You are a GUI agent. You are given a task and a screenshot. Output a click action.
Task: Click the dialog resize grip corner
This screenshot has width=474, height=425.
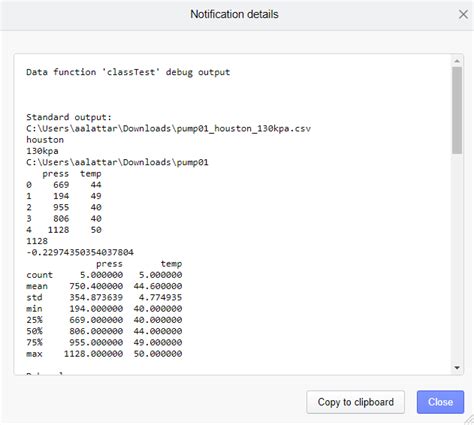click(x=468, y=419)
